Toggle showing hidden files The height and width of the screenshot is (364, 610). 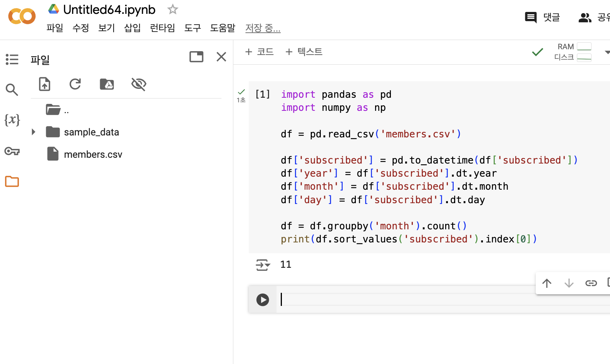click(x=139, y=84)
